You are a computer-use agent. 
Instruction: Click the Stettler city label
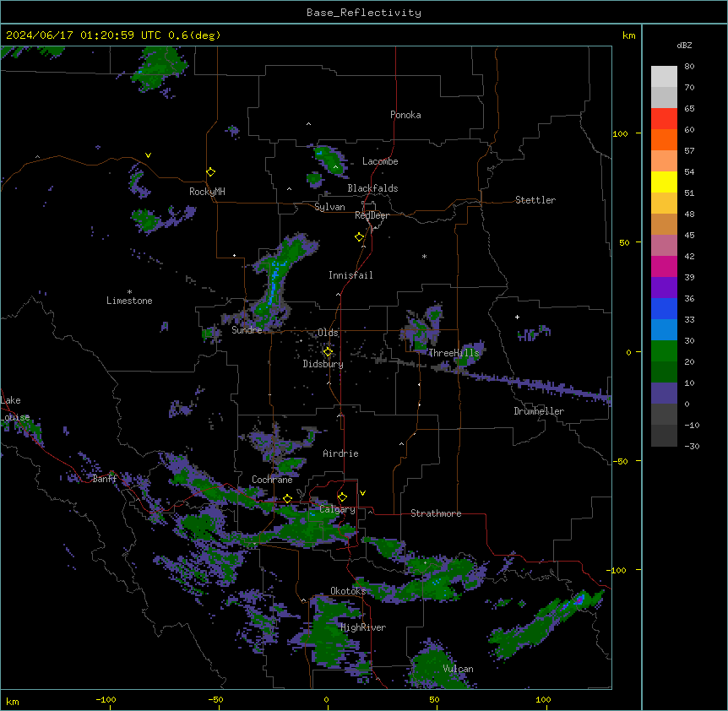535,200
